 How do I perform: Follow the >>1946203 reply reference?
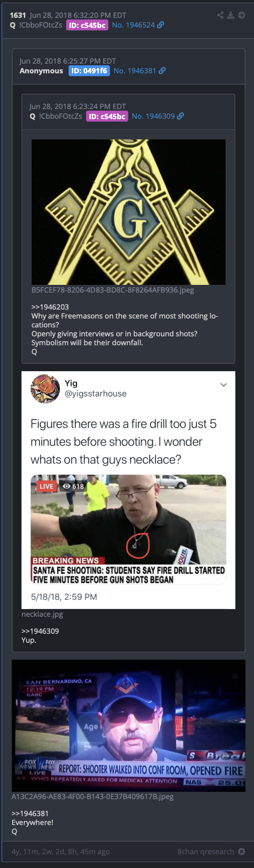[x=50, y=307]
